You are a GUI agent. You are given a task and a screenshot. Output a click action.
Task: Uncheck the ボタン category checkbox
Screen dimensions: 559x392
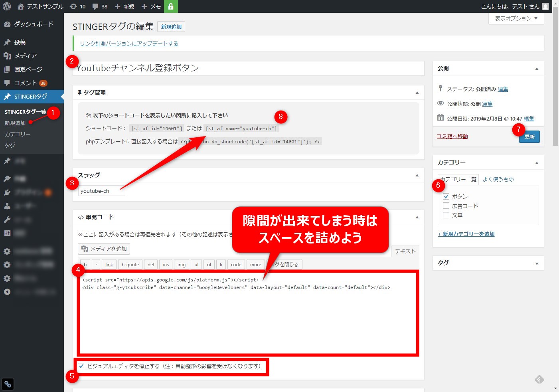point(446,196)
